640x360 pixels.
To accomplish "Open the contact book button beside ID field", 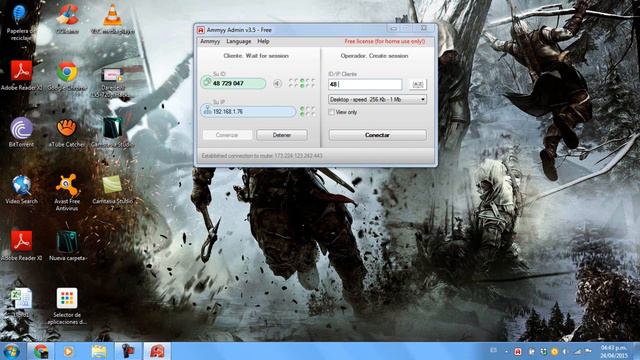I will 418,84.
